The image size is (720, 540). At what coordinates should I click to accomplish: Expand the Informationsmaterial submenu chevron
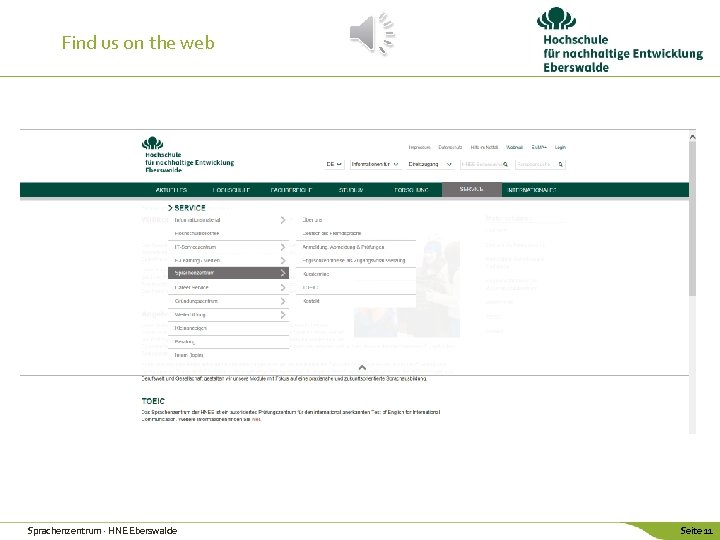point(282,220)
